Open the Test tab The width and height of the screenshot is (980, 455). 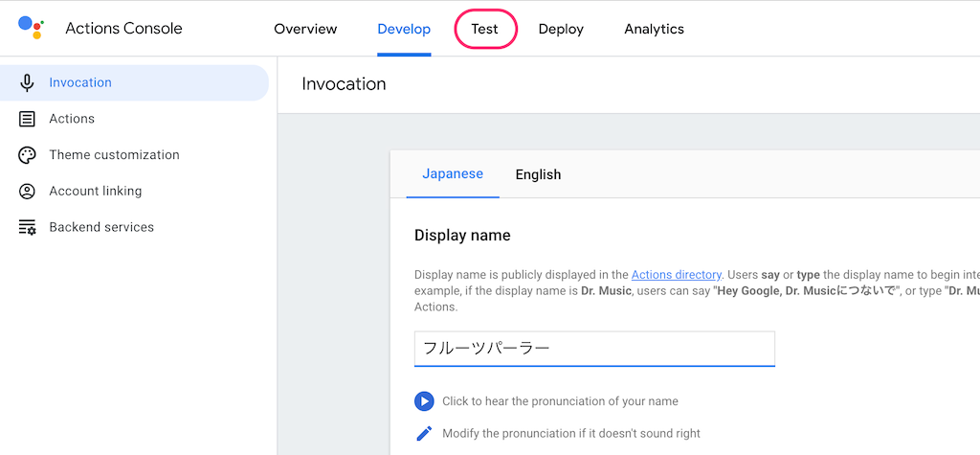[x=485, y=29]
